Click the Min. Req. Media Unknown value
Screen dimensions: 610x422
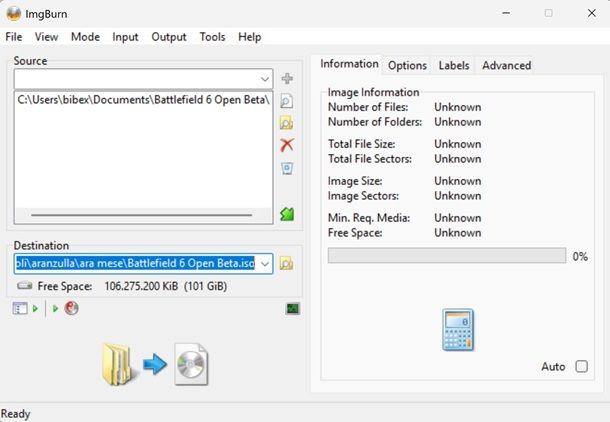click(x=458, y=218)
